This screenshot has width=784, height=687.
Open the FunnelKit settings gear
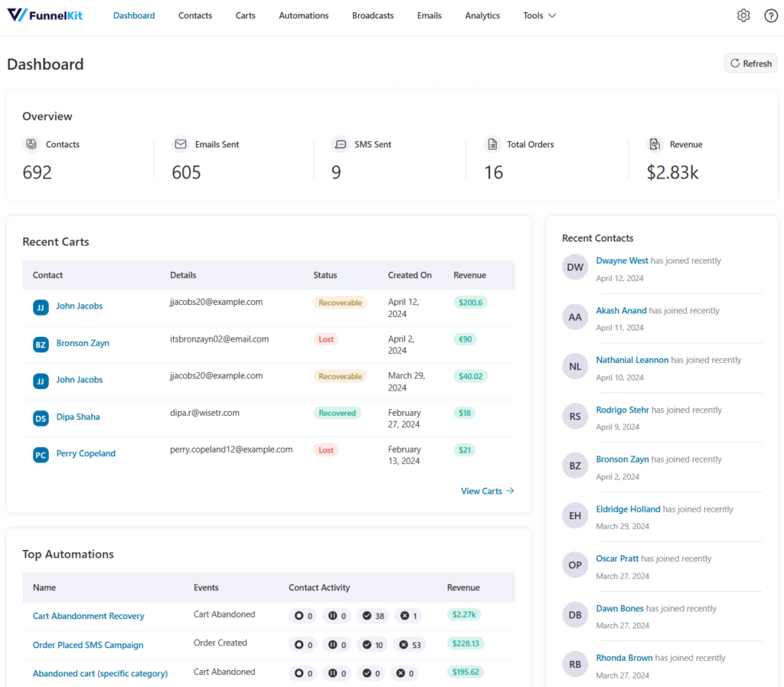coord(743,15)
